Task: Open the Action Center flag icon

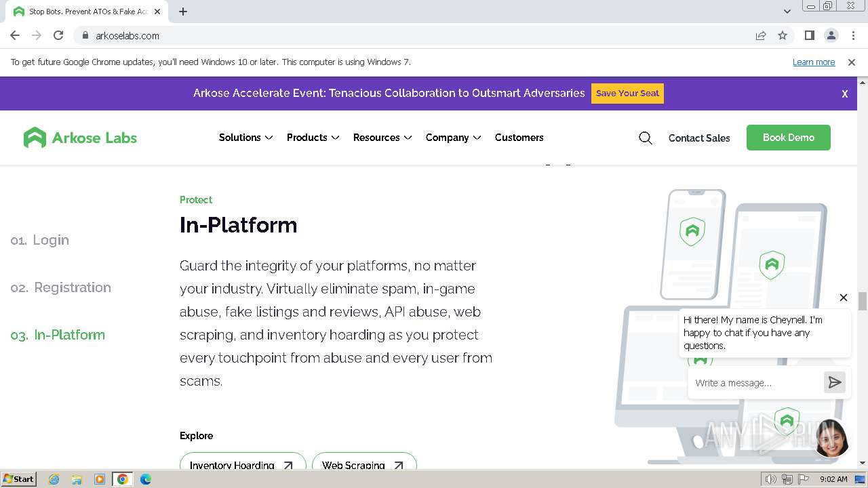Action: [x=804, y=479]
